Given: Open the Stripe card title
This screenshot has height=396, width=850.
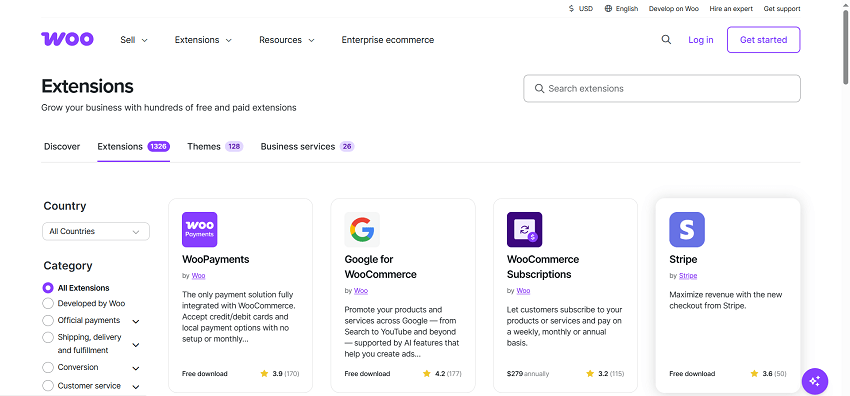Looking at the screenshot, I should pyautogui.click(x=683, y=259).
